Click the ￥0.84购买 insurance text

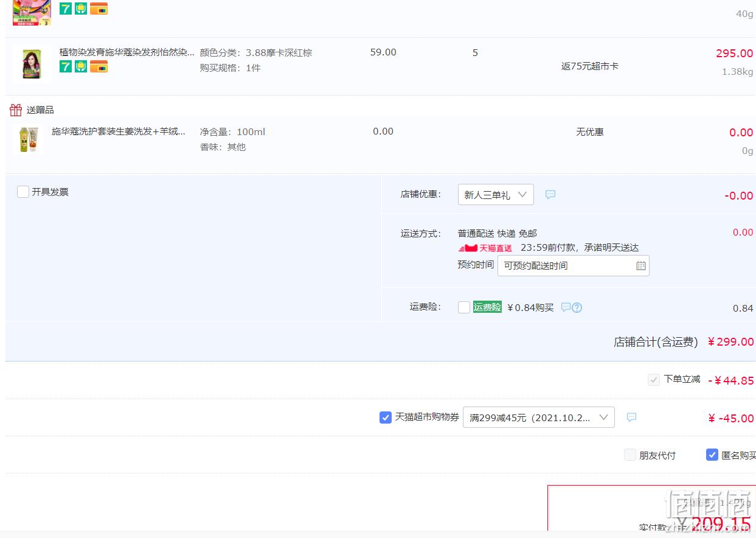pyautogui.click(x=530, y=308)
